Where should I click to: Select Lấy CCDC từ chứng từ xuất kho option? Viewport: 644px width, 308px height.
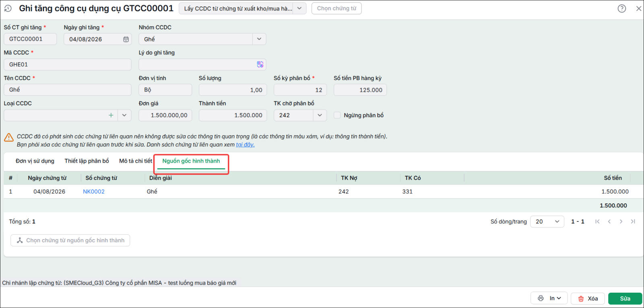[238, 8]
